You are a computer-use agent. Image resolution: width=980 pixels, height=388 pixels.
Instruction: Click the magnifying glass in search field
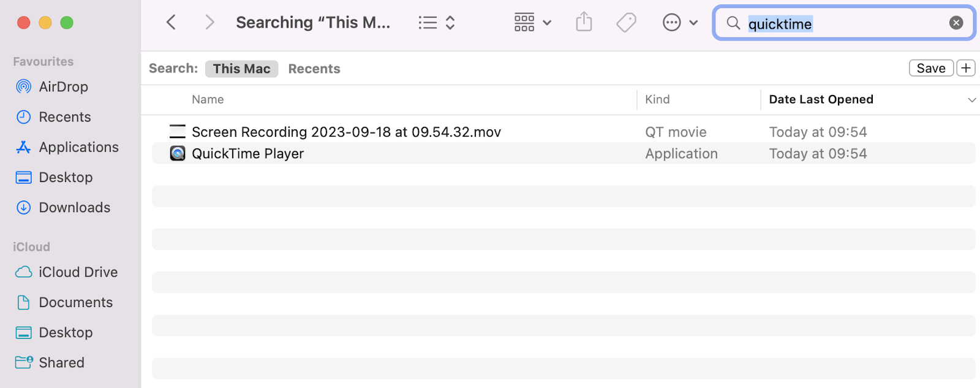[x=733, y=23]
